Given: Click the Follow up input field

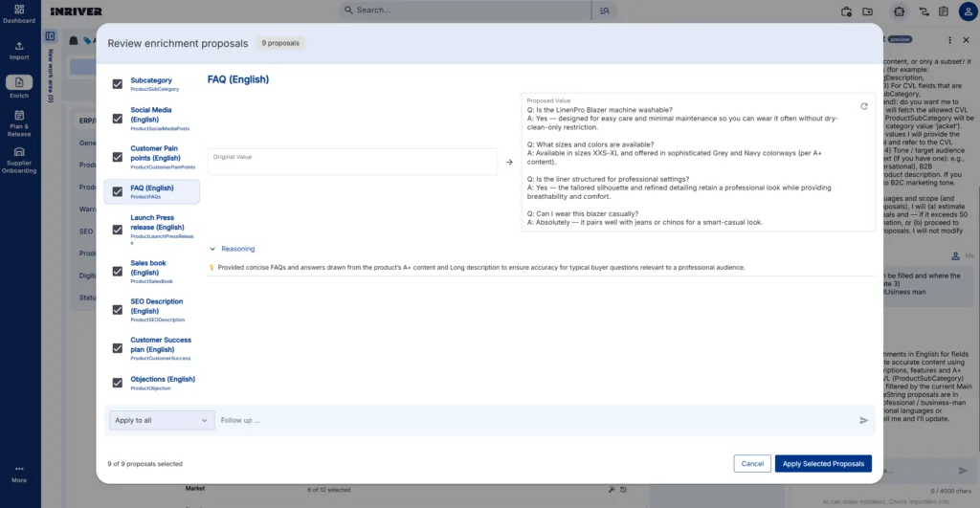Looking at the screenshot, I should (538, 421).
